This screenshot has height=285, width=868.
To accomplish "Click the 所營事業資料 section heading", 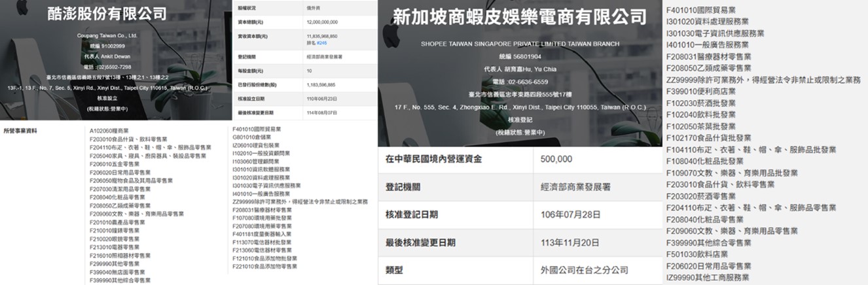I will point(20,131).
